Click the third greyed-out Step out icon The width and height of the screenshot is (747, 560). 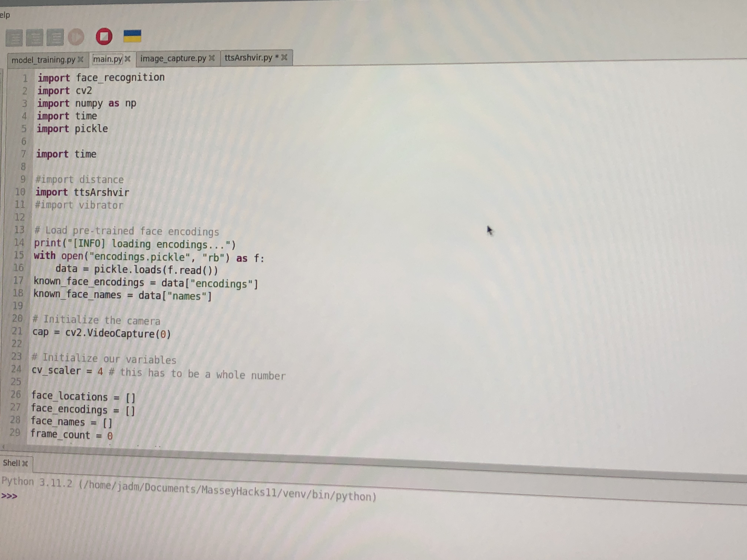click(x=55, y=37)
